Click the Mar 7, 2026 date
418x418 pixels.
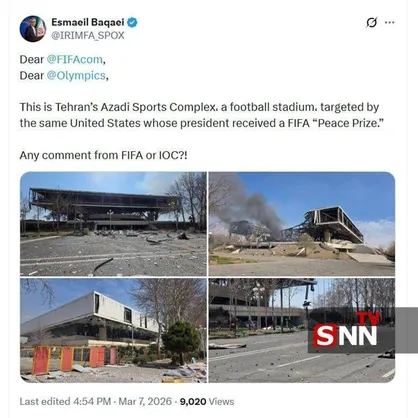tap(145, 401)
